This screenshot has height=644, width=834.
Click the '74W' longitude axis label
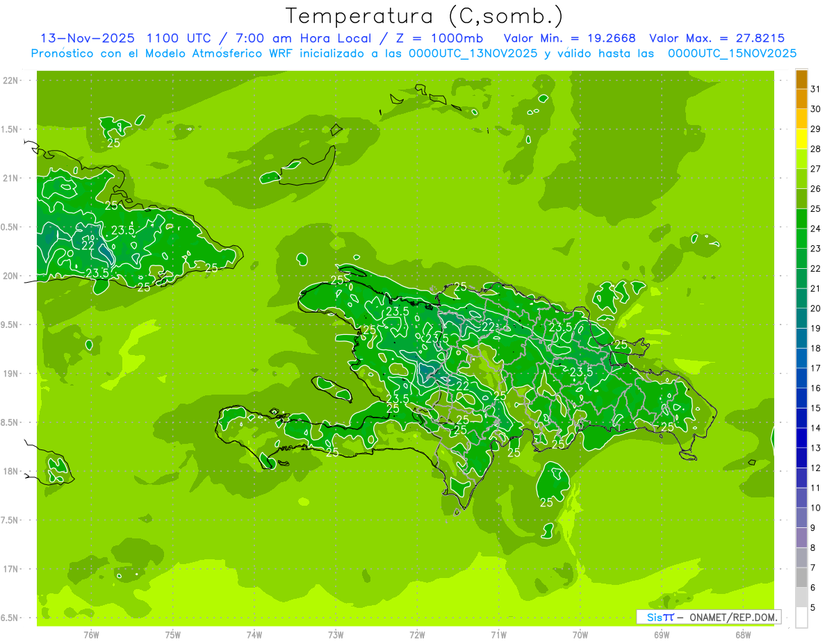(x=254, y=635)
